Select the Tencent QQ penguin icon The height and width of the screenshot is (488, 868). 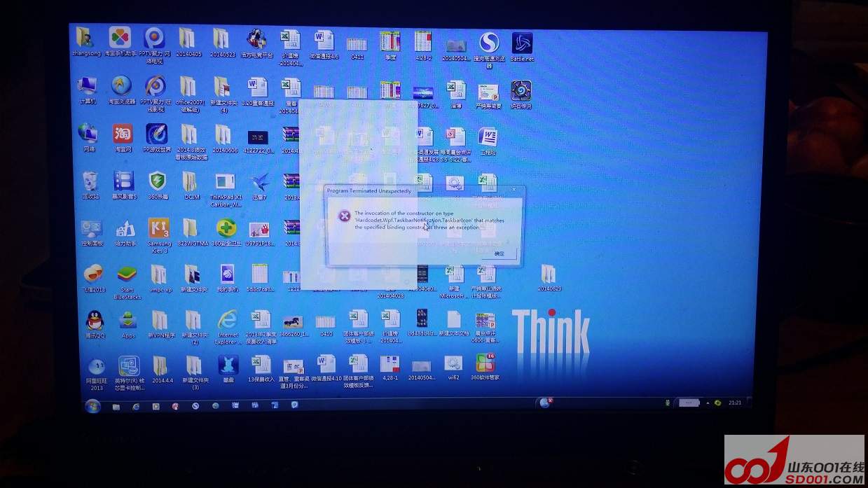tap(95, 321)
